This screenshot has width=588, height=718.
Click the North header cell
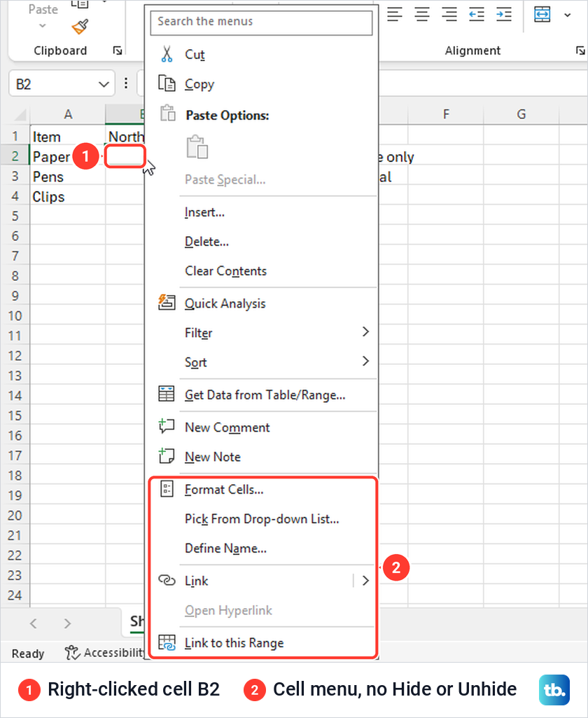click(x=125, y=137)
